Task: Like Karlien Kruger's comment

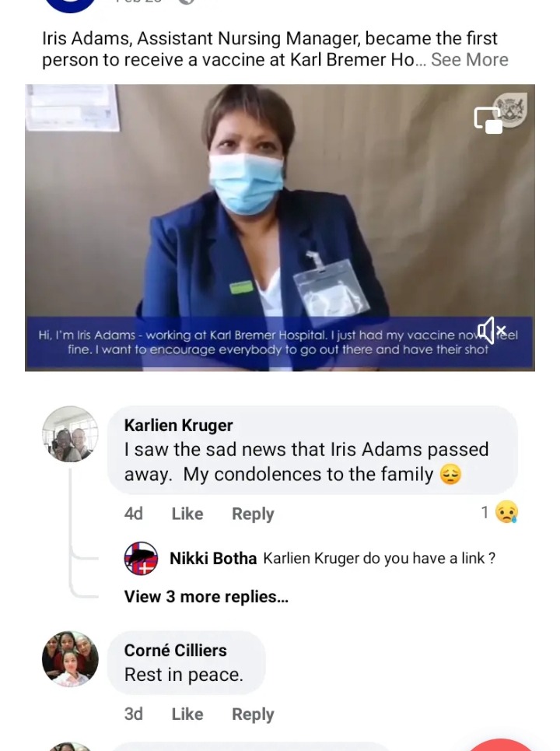Action: 187,514
